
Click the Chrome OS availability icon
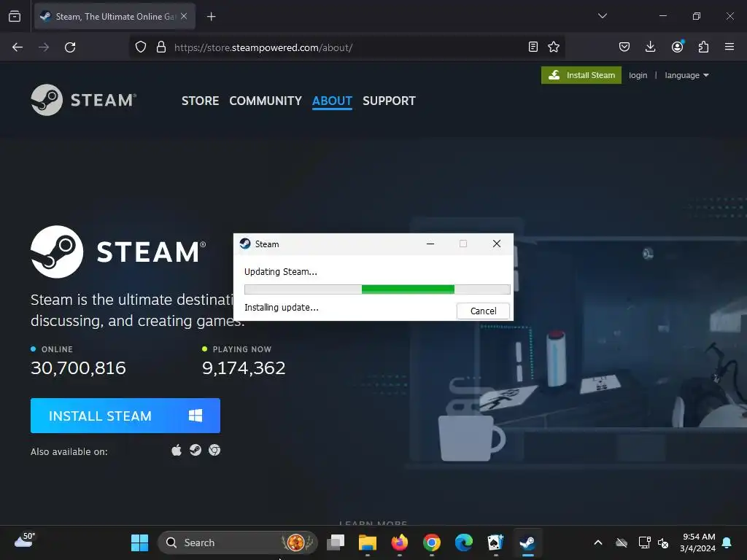(214, 450)
